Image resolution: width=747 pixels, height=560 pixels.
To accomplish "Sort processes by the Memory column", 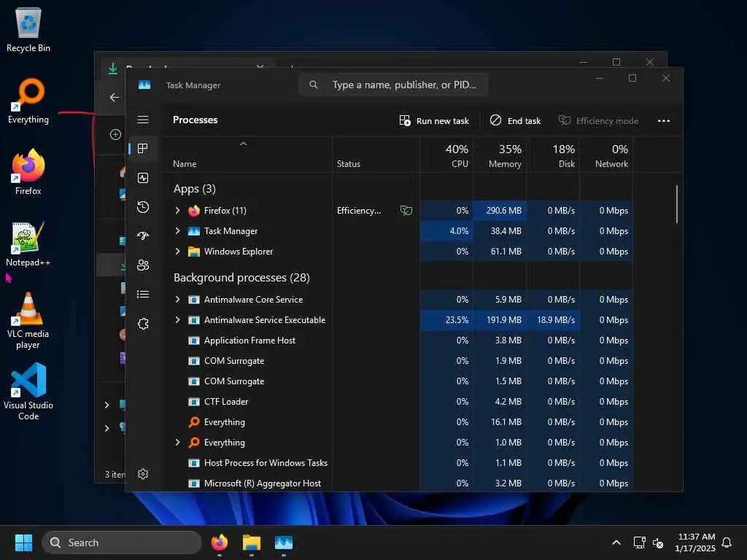I will pos(500,156).
